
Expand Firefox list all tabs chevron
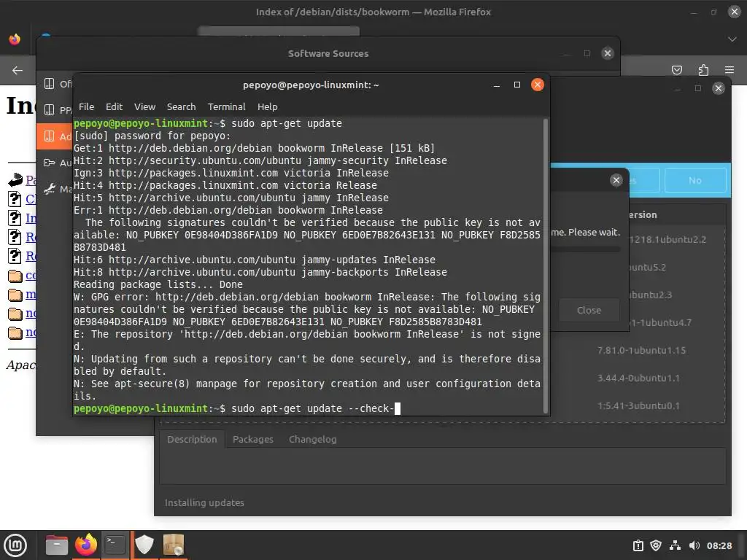click(x=732, y=39)
